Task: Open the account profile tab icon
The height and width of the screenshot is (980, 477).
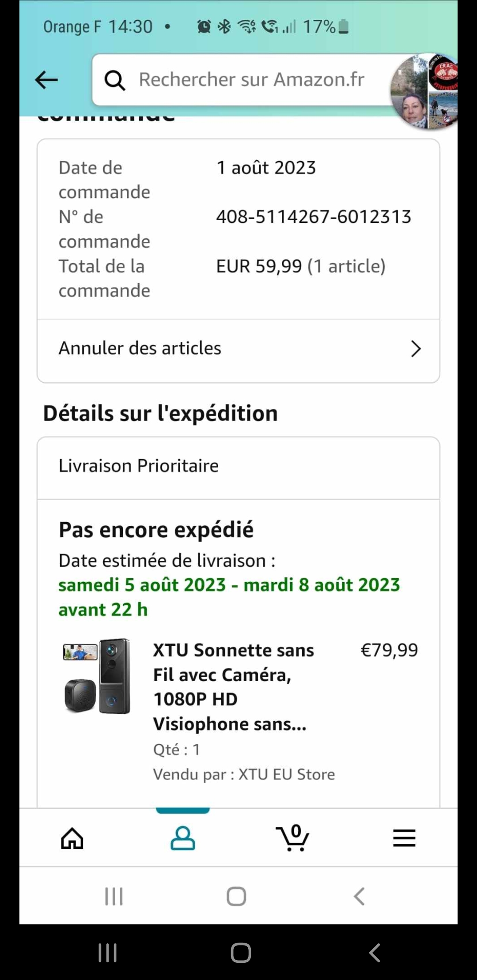Action: click(x=182, y=838)
